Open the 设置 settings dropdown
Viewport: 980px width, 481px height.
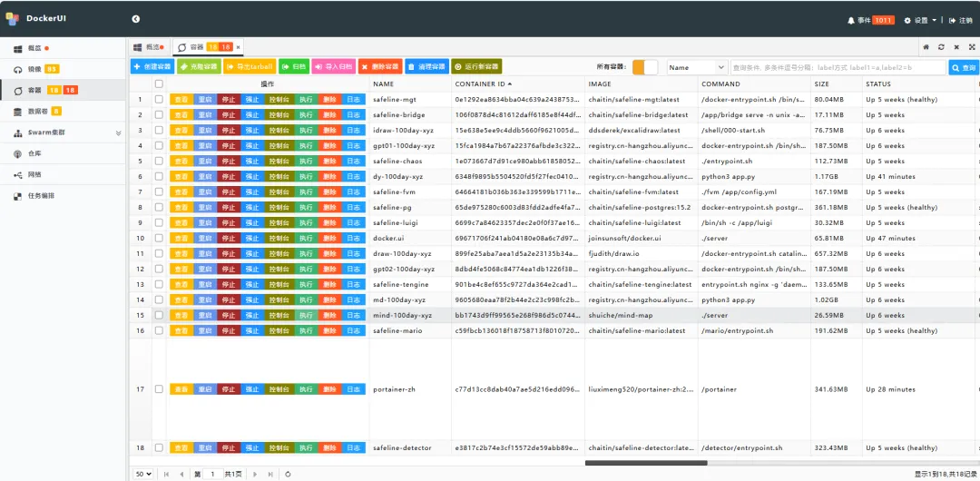pyautogui.click(x=920, y=20)
